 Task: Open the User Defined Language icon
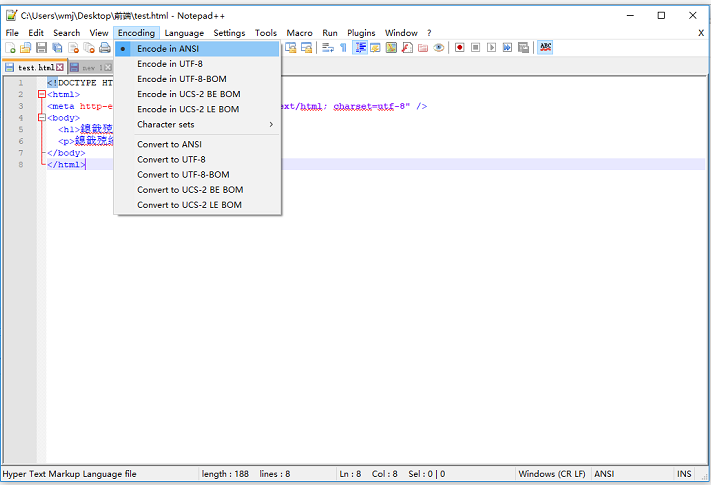pos(375,48)
